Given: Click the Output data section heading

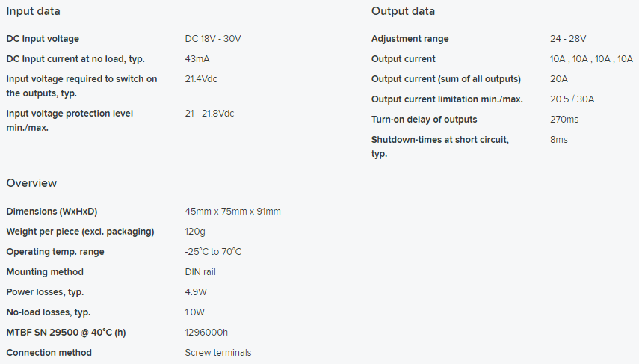Looking at the screenshot, I should (403, 11).
